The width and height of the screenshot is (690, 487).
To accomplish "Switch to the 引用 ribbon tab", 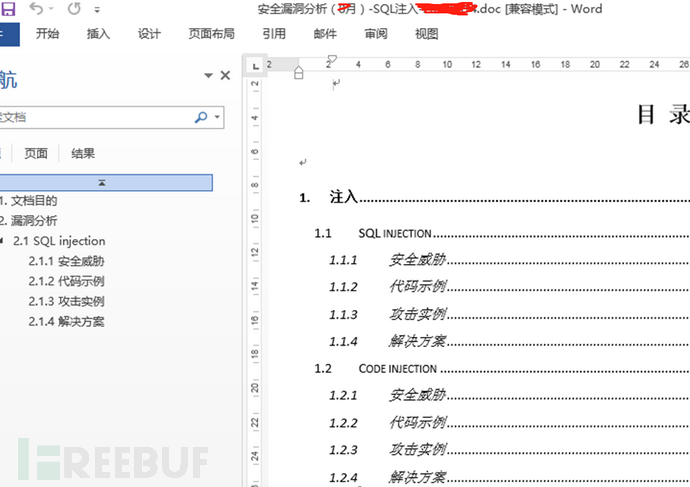I will 274,34.
